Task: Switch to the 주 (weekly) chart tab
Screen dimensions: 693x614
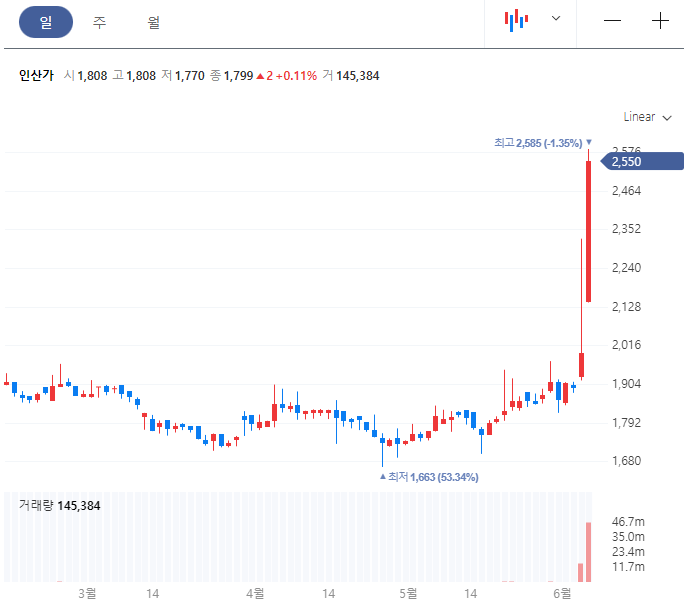Action: click(99, 22)
